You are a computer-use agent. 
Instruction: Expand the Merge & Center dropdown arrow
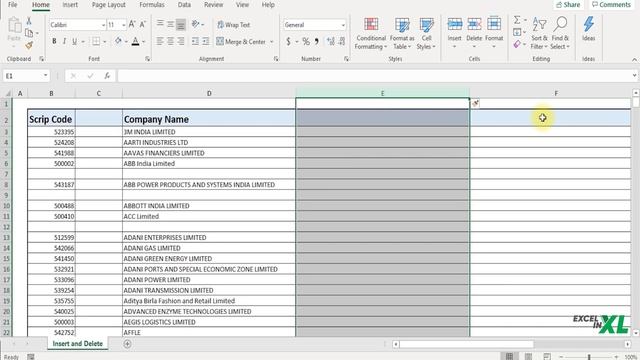click(x=272, y=41)
